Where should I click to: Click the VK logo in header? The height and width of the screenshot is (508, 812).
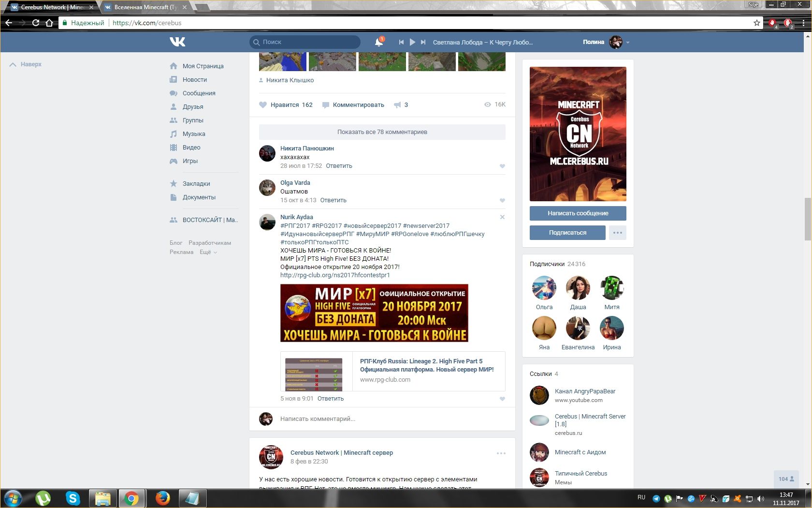point(177,42)
